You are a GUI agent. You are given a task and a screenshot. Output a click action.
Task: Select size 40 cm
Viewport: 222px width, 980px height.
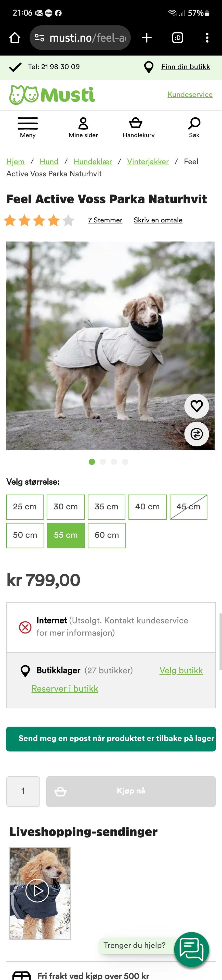pos(148,507)
